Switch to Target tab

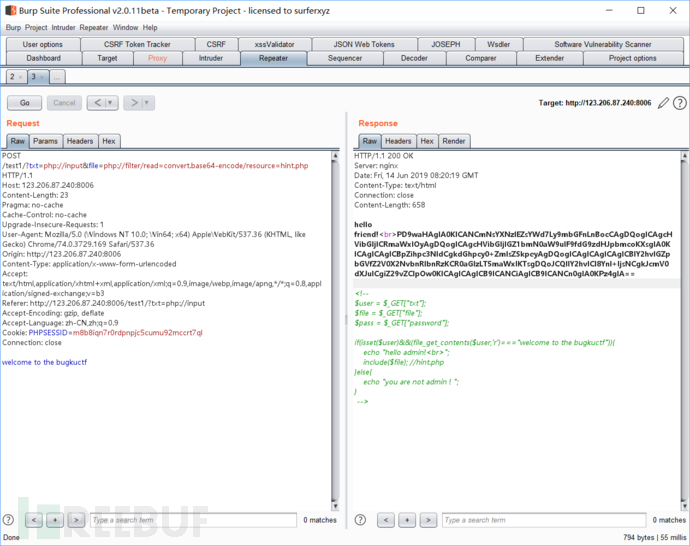click(x=107, y=58)
